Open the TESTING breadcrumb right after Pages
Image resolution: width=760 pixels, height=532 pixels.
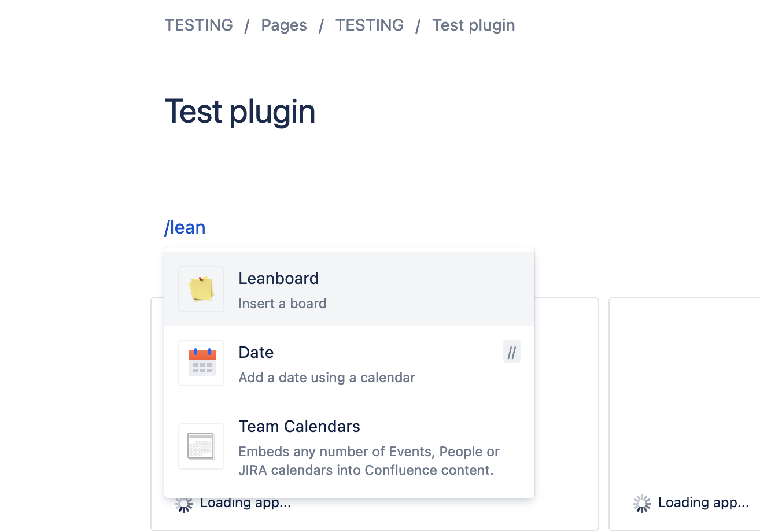pyautogui.click(x=370, y=25)
